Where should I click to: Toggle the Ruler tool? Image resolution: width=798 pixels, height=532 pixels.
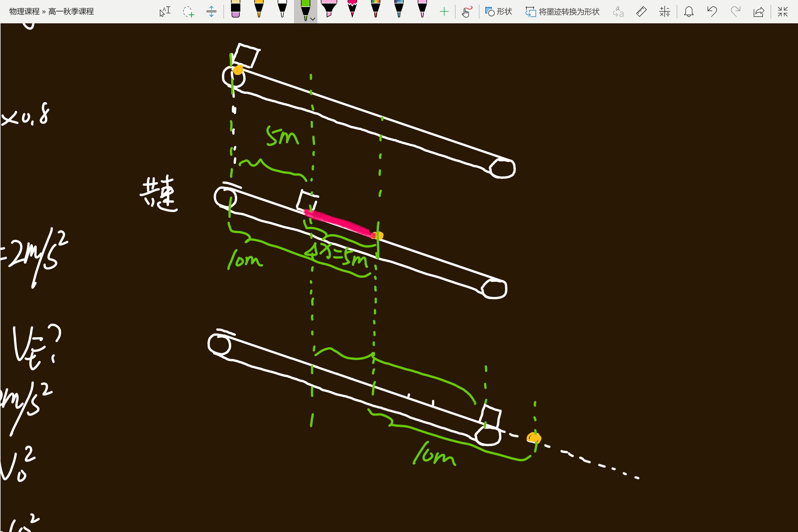click(641, 12)
